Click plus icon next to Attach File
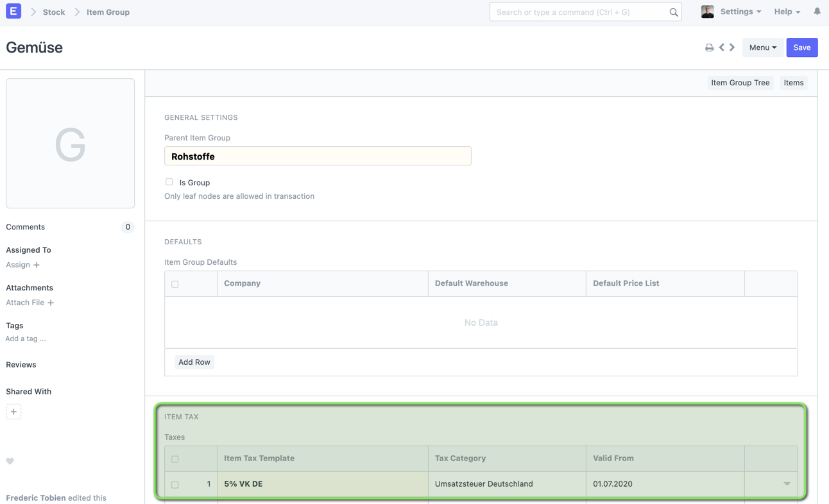The image size is (829, 504). coord(51,303)
